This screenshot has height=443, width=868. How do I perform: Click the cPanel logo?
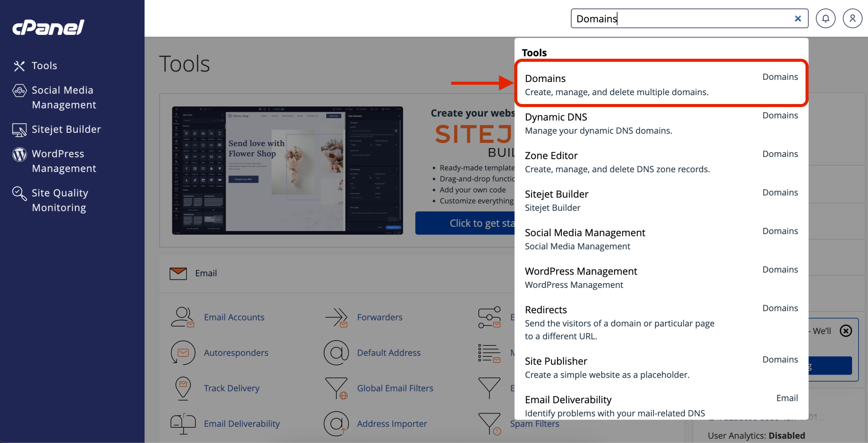coord(48,27)
